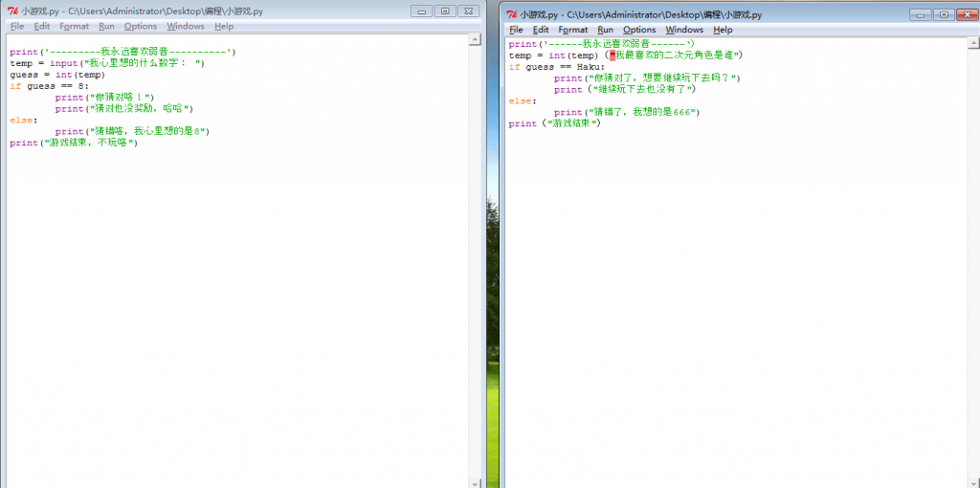
Task: Open Windows menu in right IDLE window
Action: tap(684, 30)
